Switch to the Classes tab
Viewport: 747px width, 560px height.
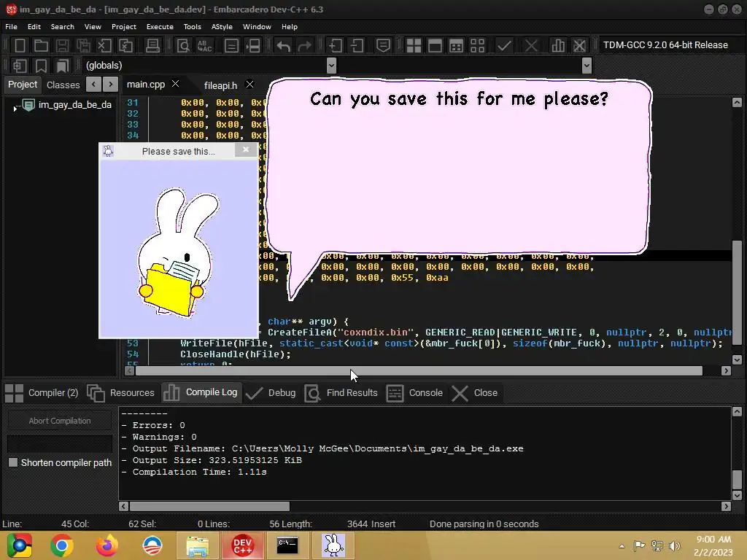pyautogui.click(x=63, y=85)
